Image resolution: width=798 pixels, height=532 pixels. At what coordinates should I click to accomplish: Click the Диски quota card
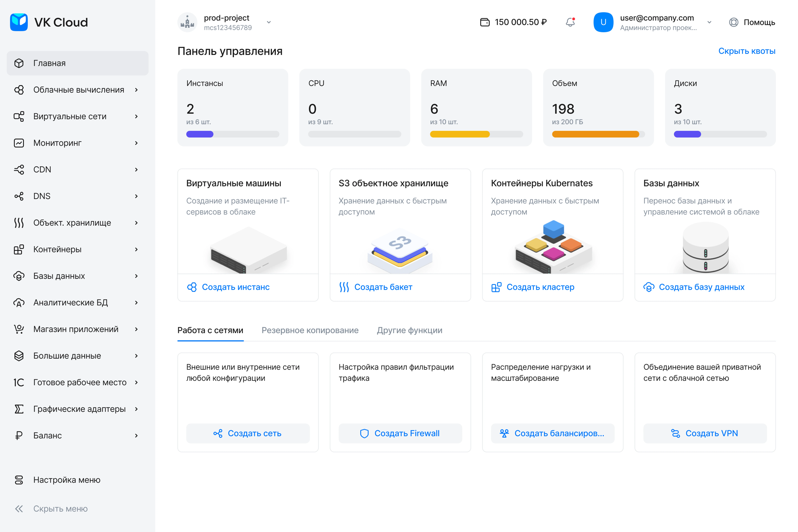[720, 108]
